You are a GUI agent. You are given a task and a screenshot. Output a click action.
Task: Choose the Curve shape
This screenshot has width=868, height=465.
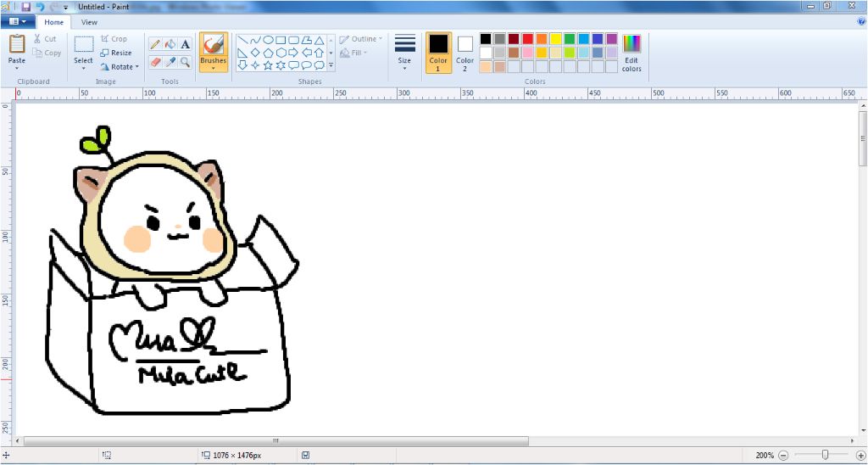click(x=255, y=41)
